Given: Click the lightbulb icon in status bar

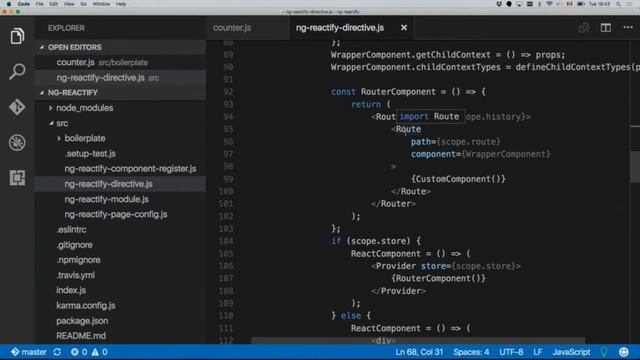Looking at the screenshot, I should 604,352.
